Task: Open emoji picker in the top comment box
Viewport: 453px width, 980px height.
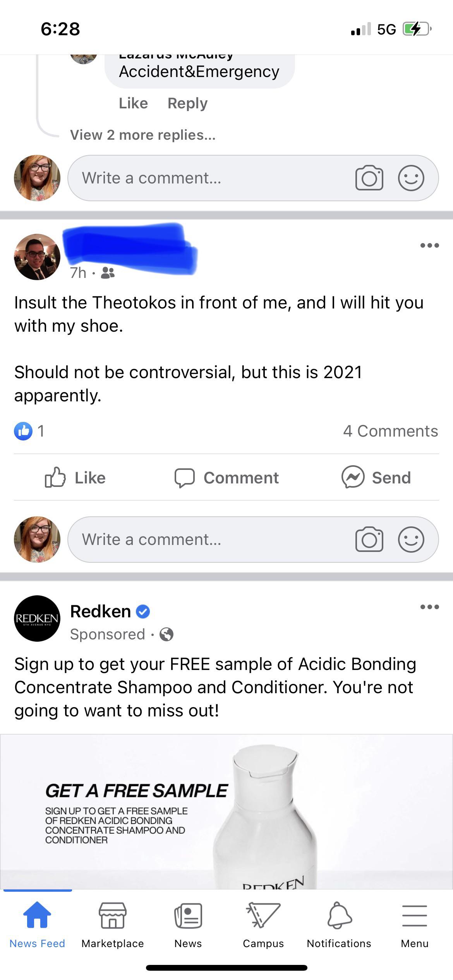Action: click(x=411, y=178)
